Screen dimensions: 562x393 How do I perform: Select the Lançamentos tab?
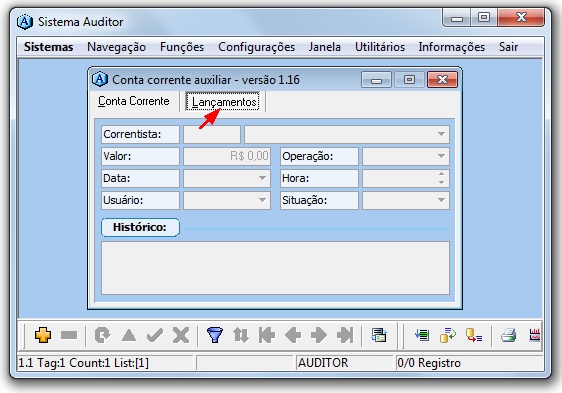pos(222,102)
